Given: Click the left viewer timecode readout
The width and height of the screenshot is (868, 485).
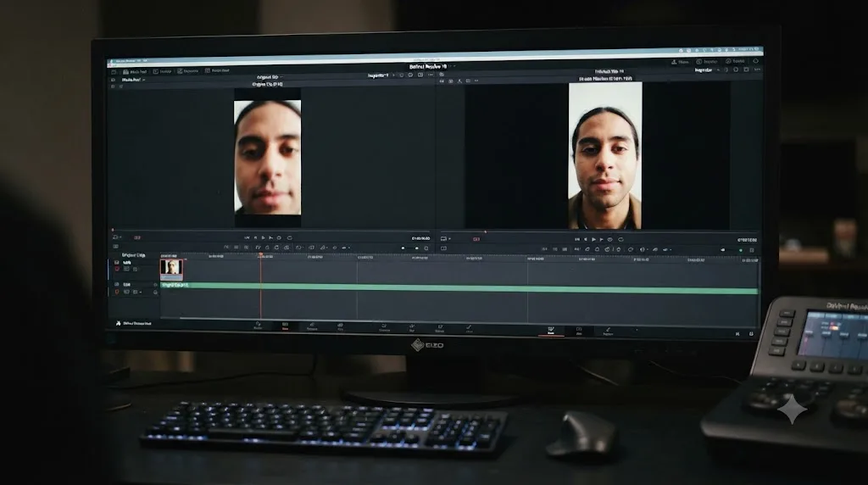Looking at the screenshot, I should click(420, 238).
